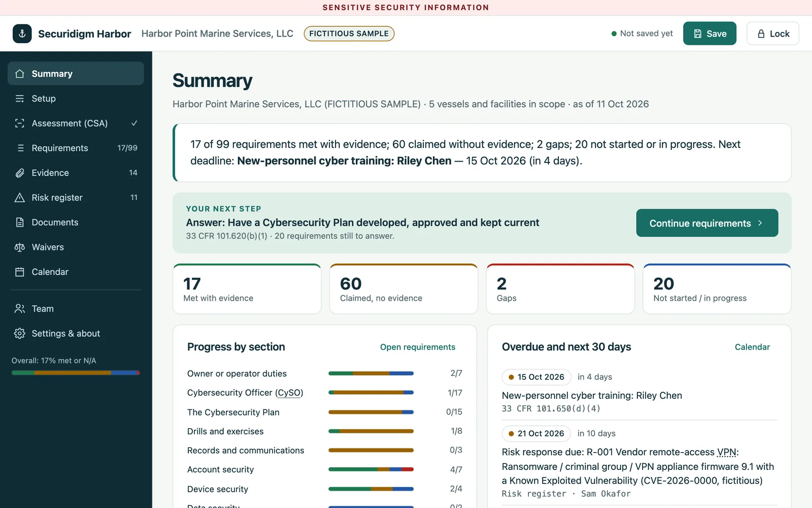Click the overall 17% progress bar in sidebar
812x508 pixels.
tap(76, 373)
